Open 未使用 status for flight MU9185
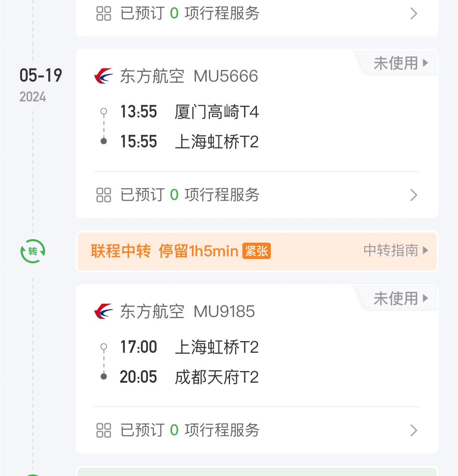Image resolution: width=458 pixels, height=476 pixels. [401, 298]
